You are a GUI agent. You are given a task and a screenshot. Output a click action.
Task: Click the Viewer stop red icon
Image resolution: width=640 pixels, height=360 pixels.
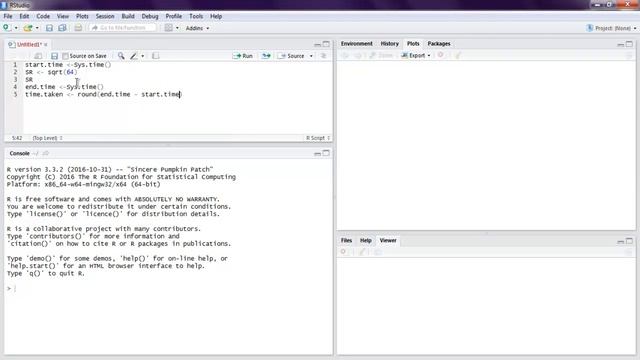[343, 252]
